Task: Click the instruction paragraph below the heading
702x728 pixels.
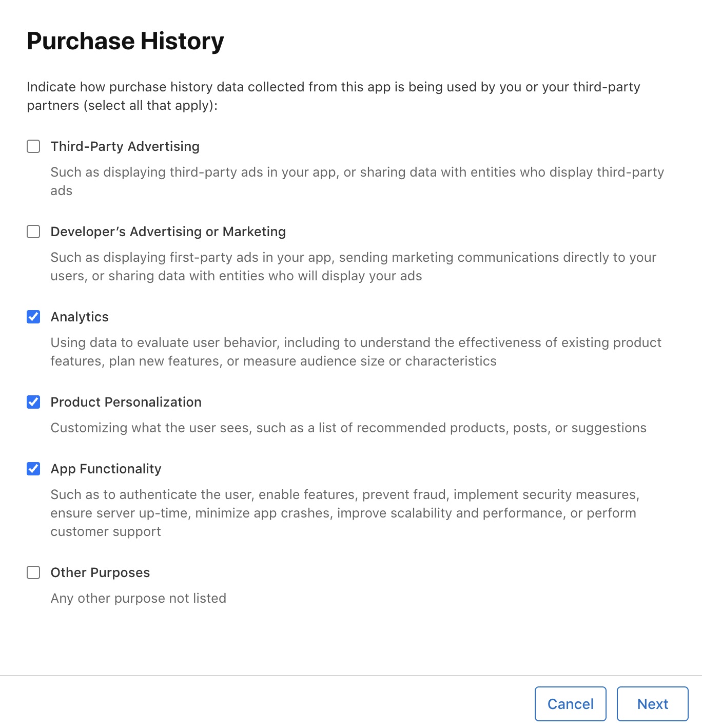Action: point(334,95)
